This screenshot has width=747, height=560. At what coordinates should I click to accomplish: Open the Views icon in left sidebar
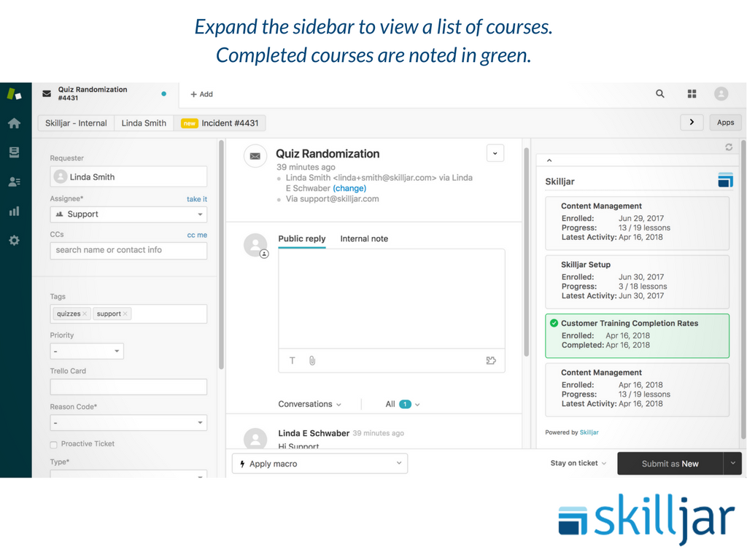[x=14, y=152]
